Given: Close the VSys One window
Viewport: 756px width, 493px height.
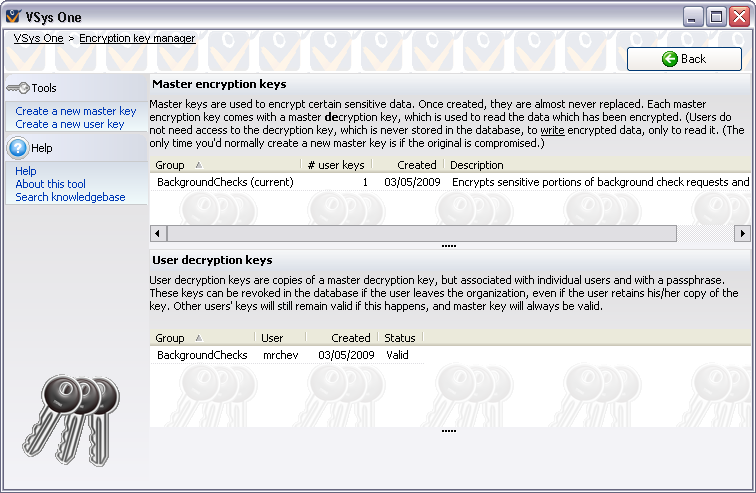Looking at the screenshot, I should (739, 17).
